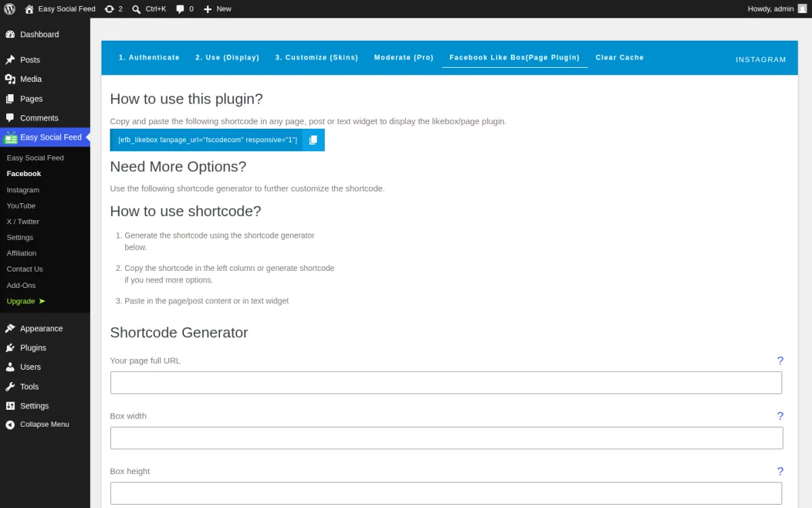Screen dimensions: 812x508
Task: Open the Appearance menu label
Action: click(41, 329)
